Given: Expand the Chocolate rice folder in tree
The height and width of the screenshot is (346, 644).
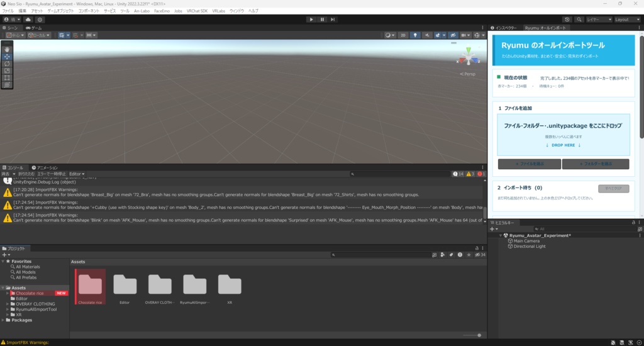Looking at the screenshot, I should pos(8,293).
